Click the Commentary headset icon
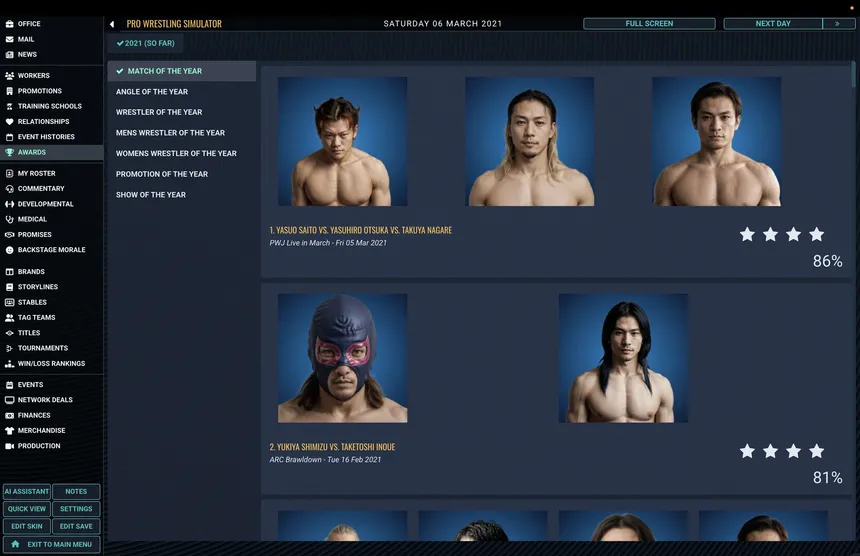The width and height of the screenshot is (860, 556). [9, 189]
